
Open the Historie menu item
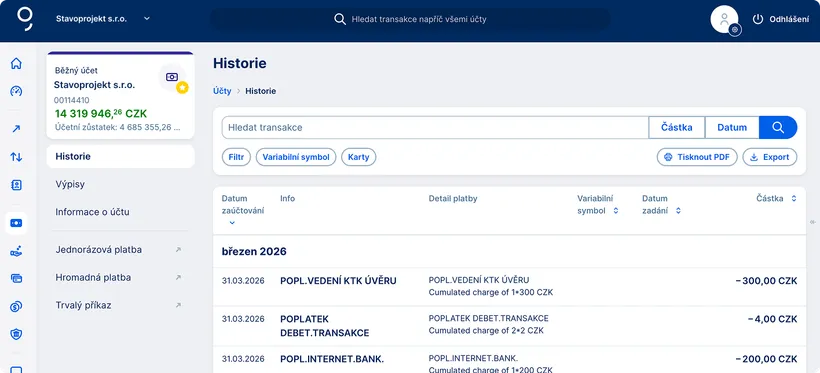[x=120, y=156]
